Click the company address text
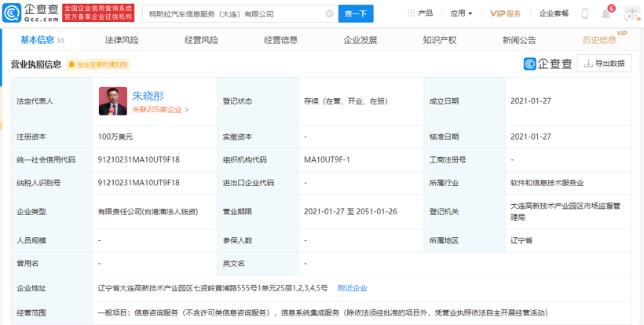Viewport: 644px width, 325px height. pyautogui.click(x=213, y=288)
